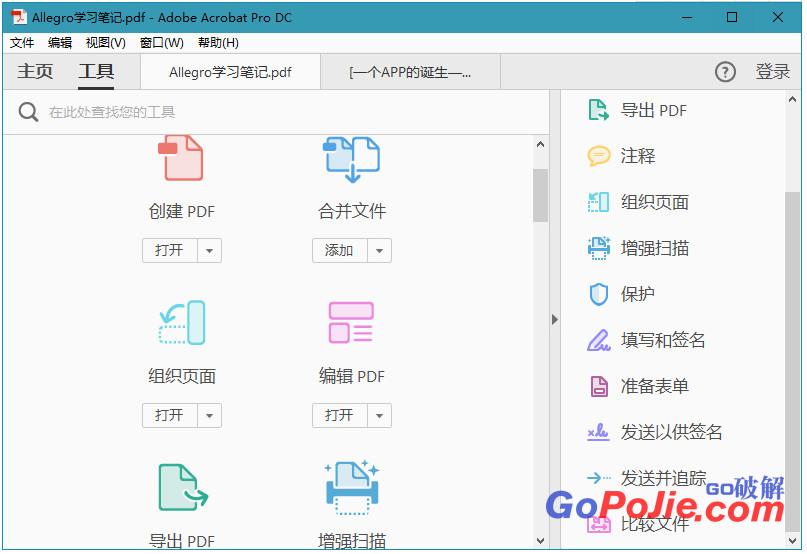This screenshot has width=807, height=554.
Task: Click the Combine Files (合并文件) icon
Action: click(x=352, y=159)
